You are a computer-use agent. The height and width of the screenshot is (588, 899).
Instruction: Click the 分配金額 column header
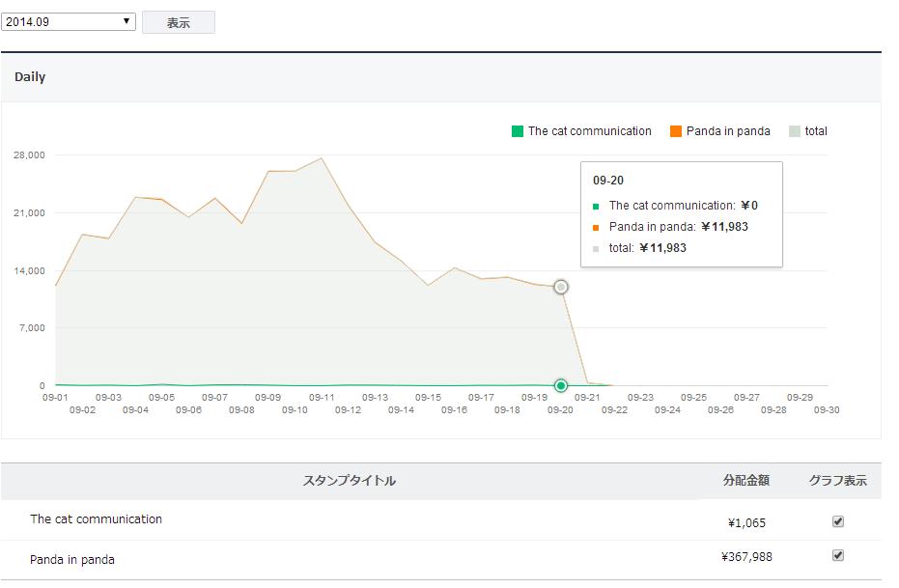click(745, 481)
